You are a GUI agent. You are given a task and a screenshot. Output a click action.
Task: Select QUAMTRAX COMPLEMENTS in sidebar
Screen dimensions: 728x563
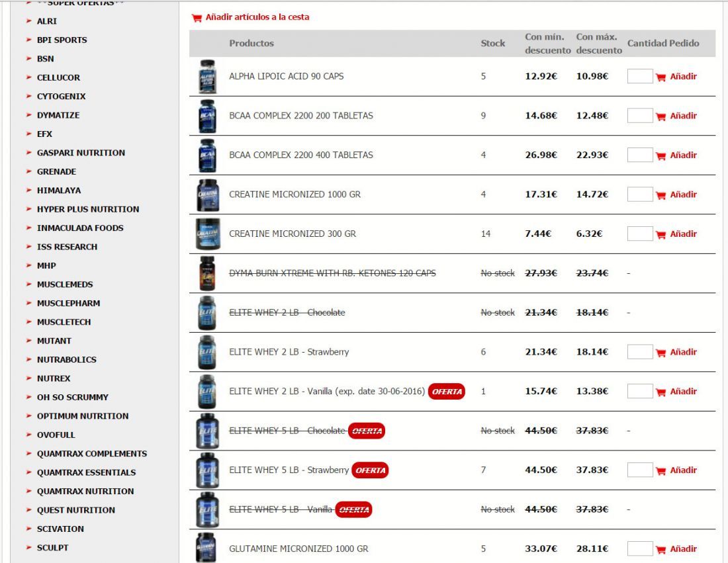92,453
